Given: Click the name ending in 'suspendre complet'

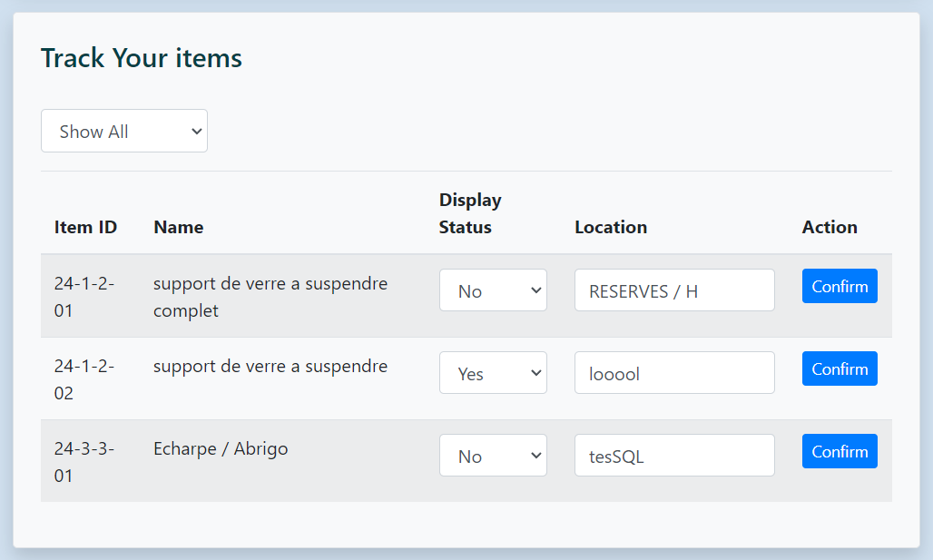Looking at the screenshot, I should (270, 297).
